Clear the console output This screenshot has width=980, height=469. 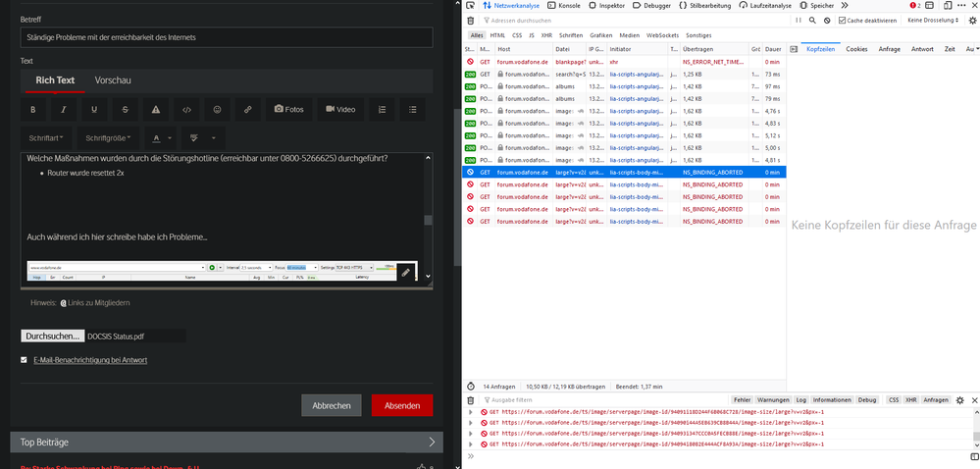(471, 399)
